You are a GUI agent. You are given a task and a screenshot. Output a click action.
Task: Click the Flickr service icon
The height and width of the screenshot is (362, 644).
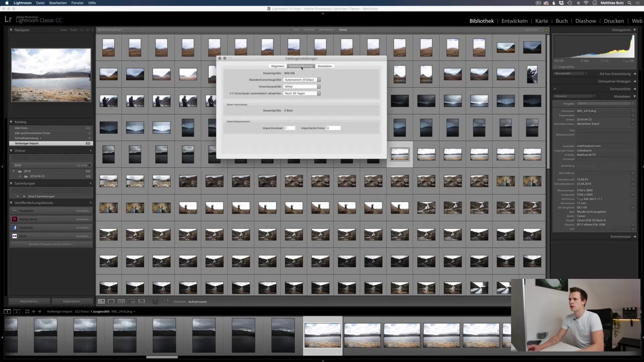click(14, 236)
